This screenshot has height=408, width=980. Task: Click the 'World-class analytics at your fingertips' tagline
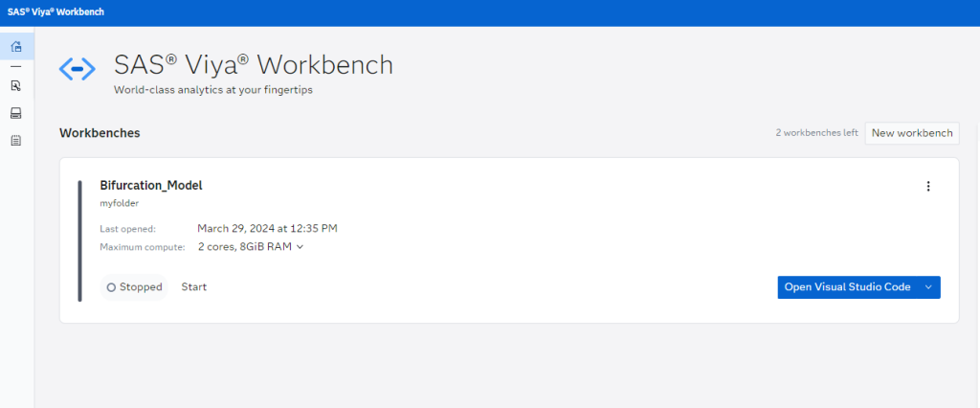click(212, 91)
